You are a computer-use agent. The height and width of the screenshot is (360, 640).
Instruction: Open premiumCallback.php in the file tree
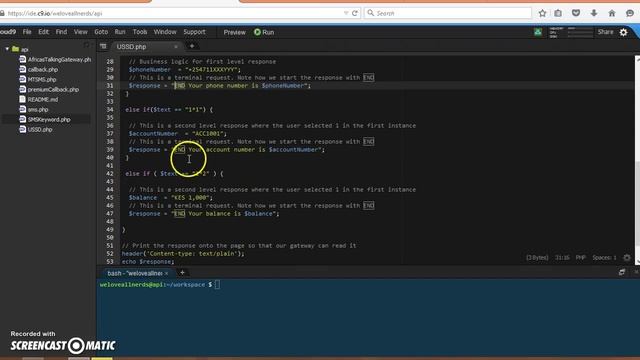click(53, 89)
